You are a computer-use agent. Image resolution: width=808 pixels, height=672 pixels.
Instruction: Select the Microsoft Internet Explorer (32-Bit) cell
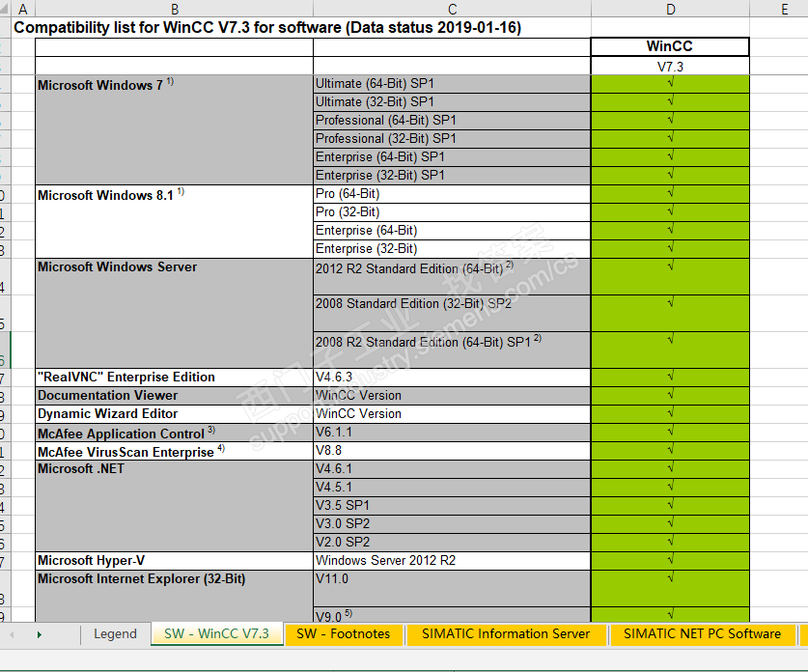(174, 596)
